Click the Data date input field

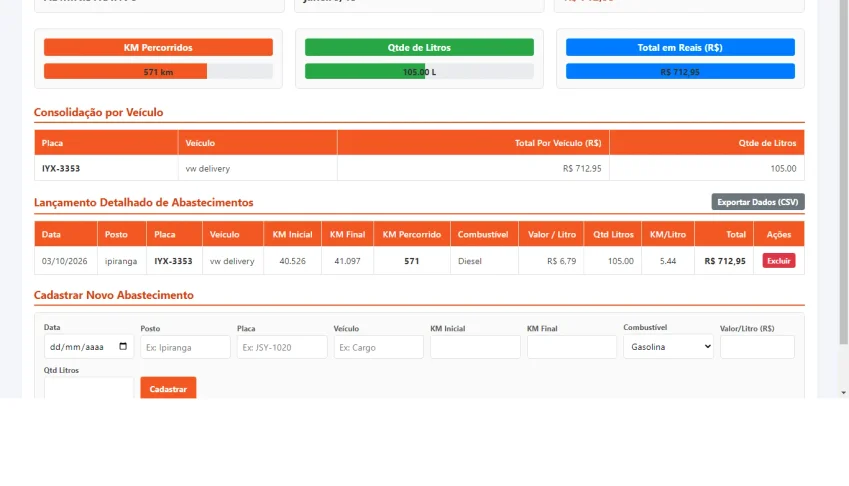point(88,347)
